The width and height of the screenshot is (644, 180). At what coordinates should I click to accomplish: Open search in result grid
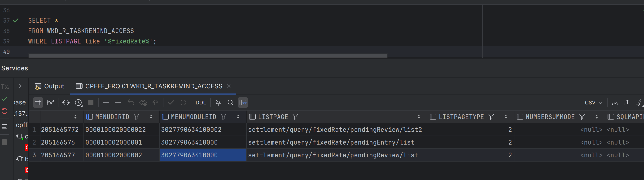point(231,103)
